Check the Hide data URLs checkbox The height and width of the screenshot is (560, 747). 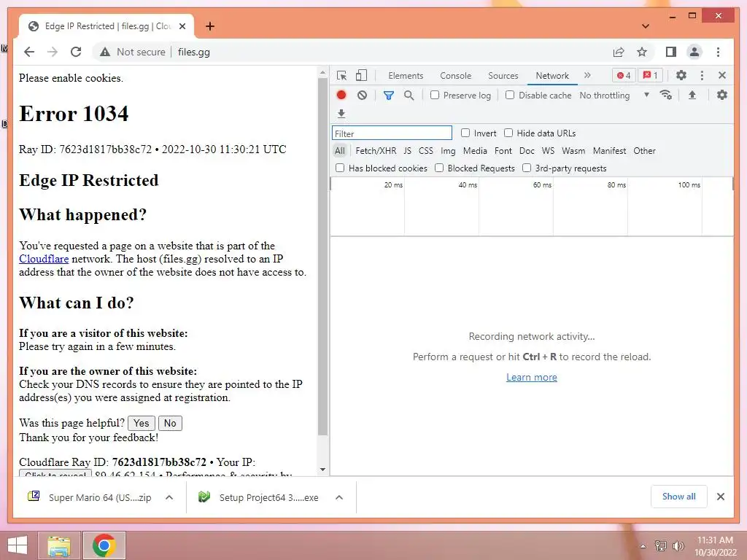[x=508, y=133]
